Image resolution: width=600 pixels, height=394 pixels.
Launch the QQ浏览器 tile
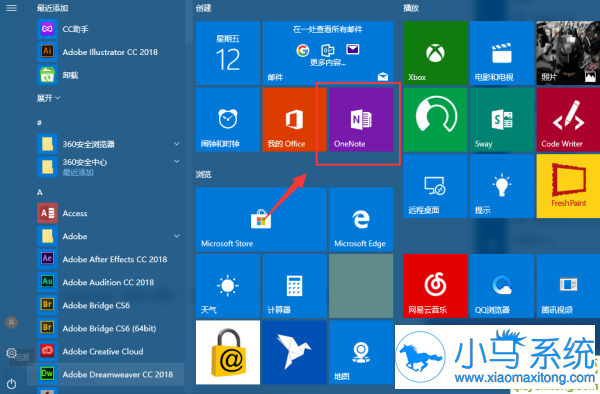pos(502,286)
